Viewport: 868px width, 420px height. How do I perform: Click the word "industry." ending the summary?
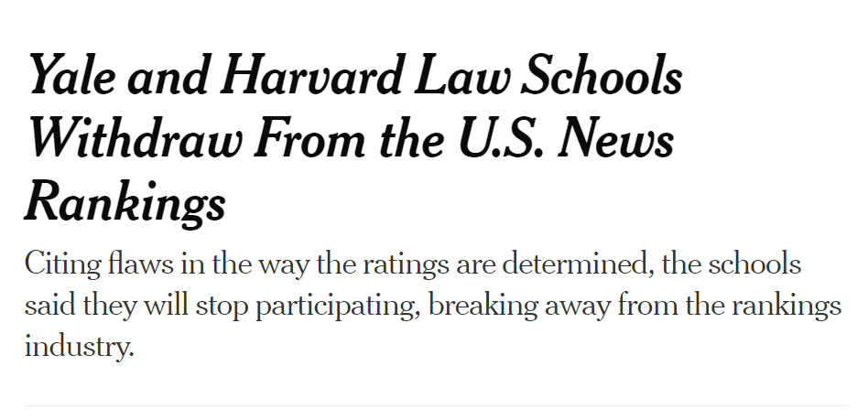(x=80, y=347)
